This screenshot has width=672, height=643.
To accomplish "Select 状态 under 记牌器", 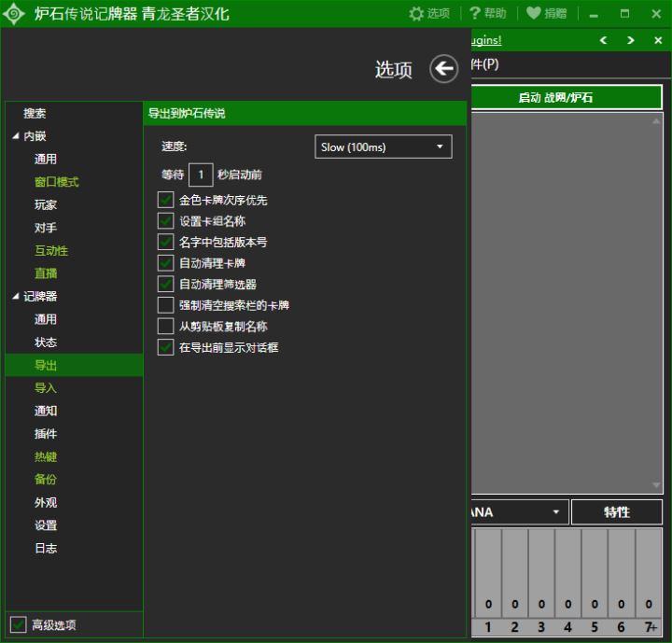I will [46, 342].
